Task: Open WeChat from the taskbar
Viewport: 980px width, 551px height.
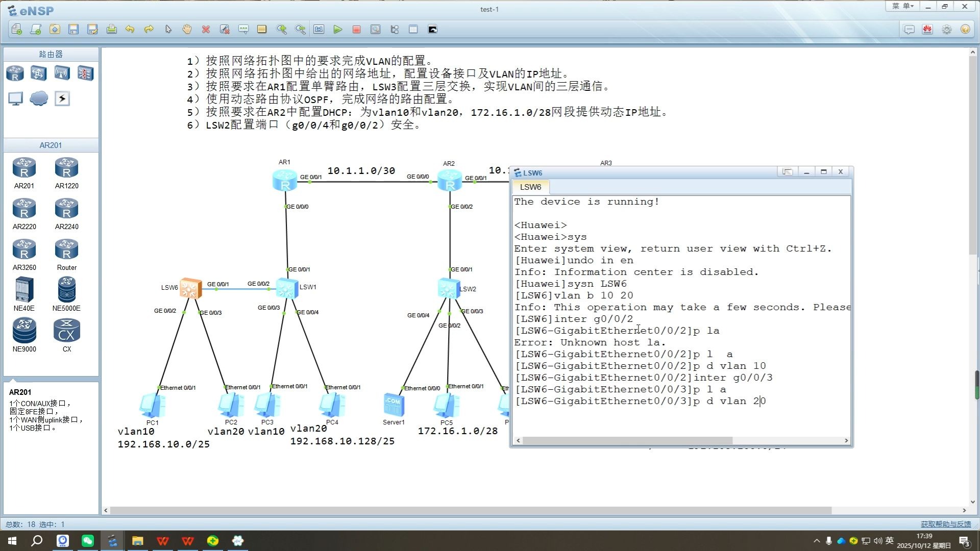Action: pyautogui.click(x=88, y=540)
